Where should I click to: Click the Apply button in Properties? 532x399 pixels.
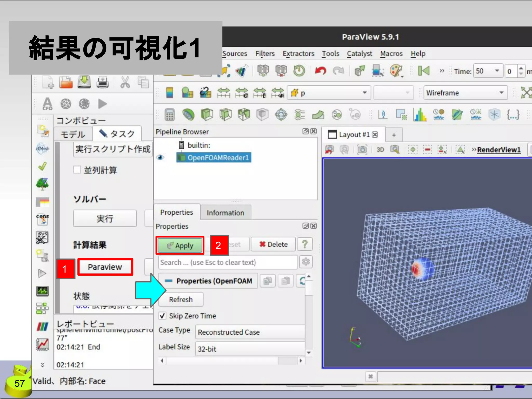180,245
